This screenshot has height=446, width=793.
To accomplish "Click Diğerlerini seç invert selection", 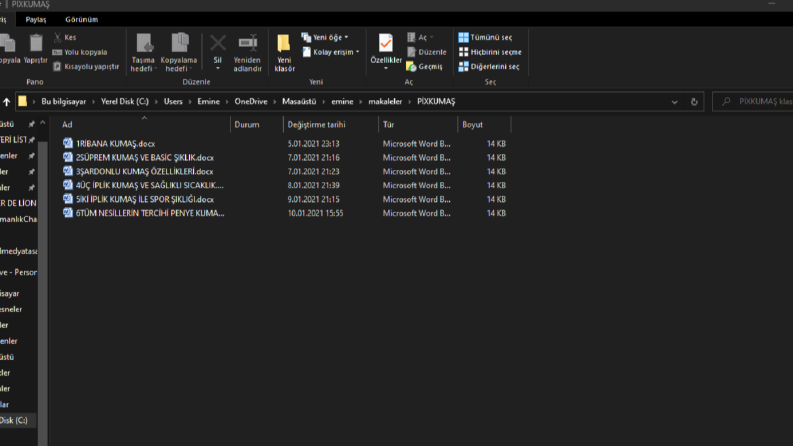I will pyautogui.click(x=489, y=67).
